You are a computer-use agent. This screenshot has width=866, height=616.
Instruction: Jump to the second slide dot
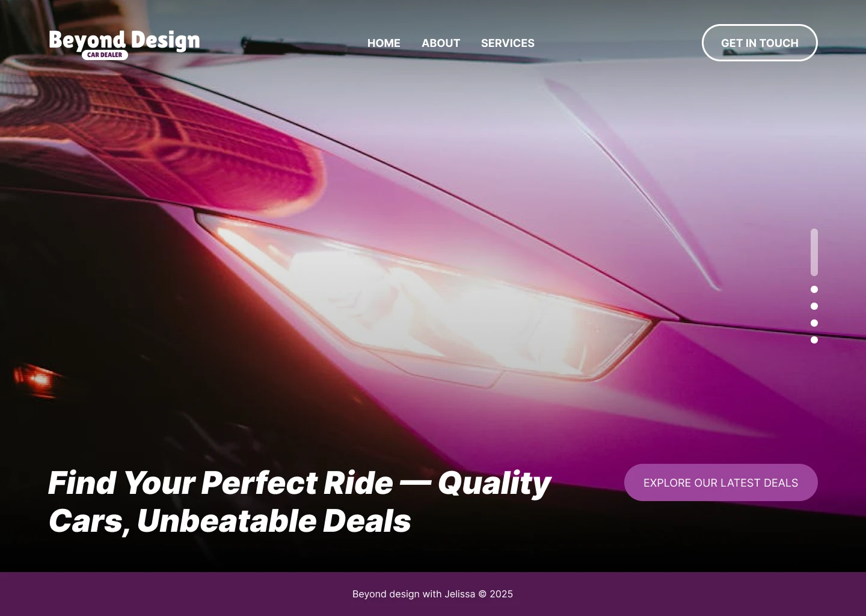click(814, 289)
